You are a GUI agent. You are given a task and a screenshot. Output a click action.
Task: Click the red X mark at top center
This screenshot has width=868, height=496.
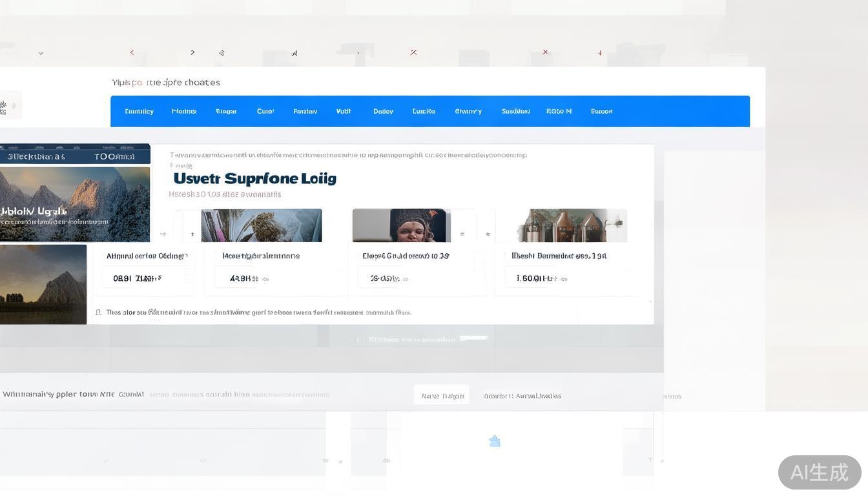(x=413, y=52)
